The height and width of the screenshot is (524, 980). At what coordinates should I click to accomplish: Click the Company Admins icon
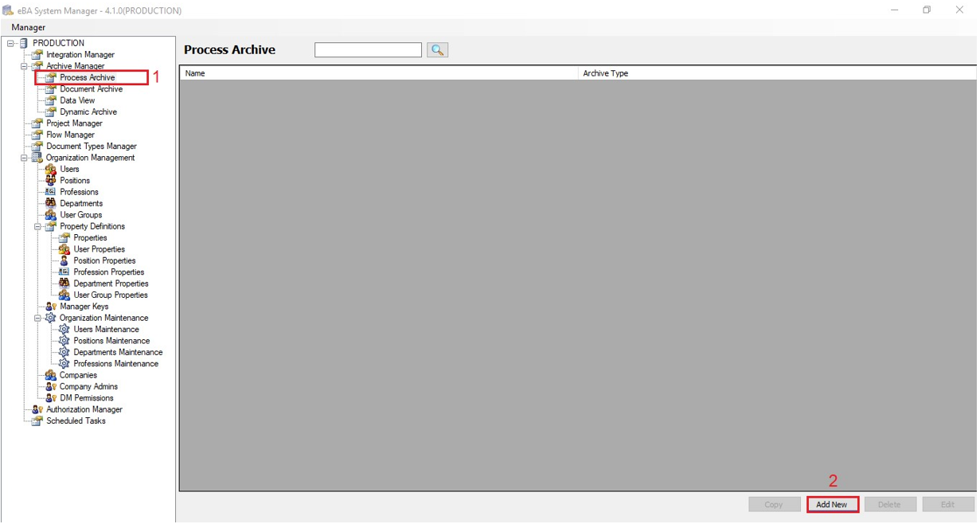tap(50, 386)
